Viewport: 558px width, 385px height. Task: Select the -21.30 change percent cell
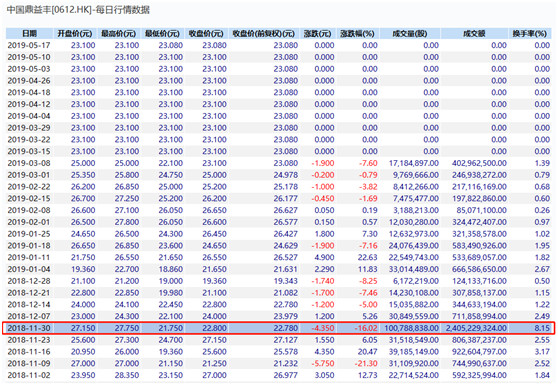pos(366,363)
